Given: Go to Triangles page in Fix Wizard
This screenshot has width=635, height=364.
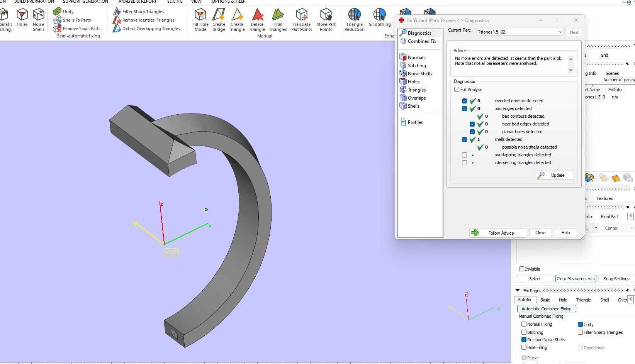Looking at the screenshot, I should pos(413,90).
